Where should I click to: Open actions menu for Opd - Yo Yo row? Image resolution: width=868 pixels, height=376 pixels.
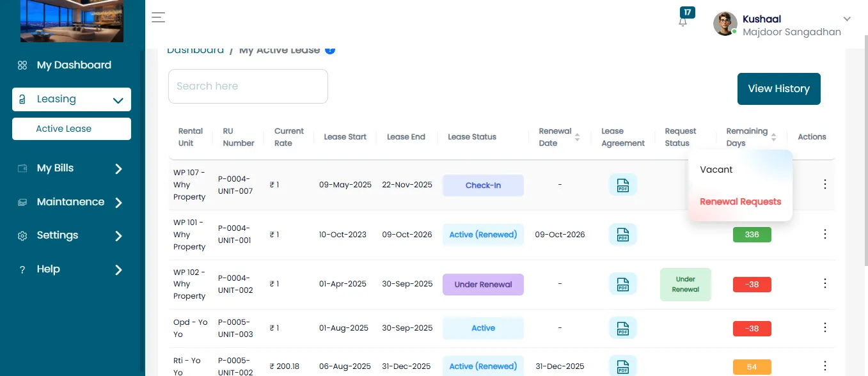pos(825,327)
